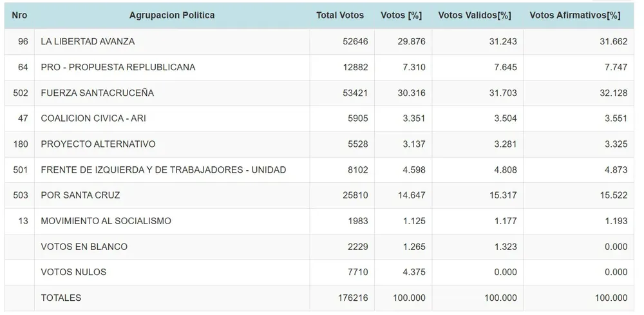The height and width of the screenshot is (315, 644).
Task: Select PRO - PROPUESTA REPUBLICANA row
Action: coord(118,68)
